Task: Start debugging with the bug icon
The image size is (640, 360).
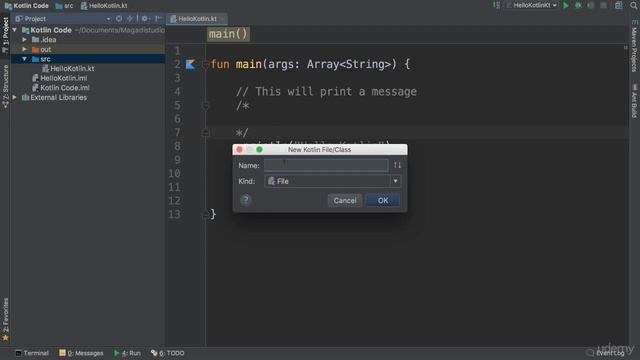Action: tap(578, 6)
